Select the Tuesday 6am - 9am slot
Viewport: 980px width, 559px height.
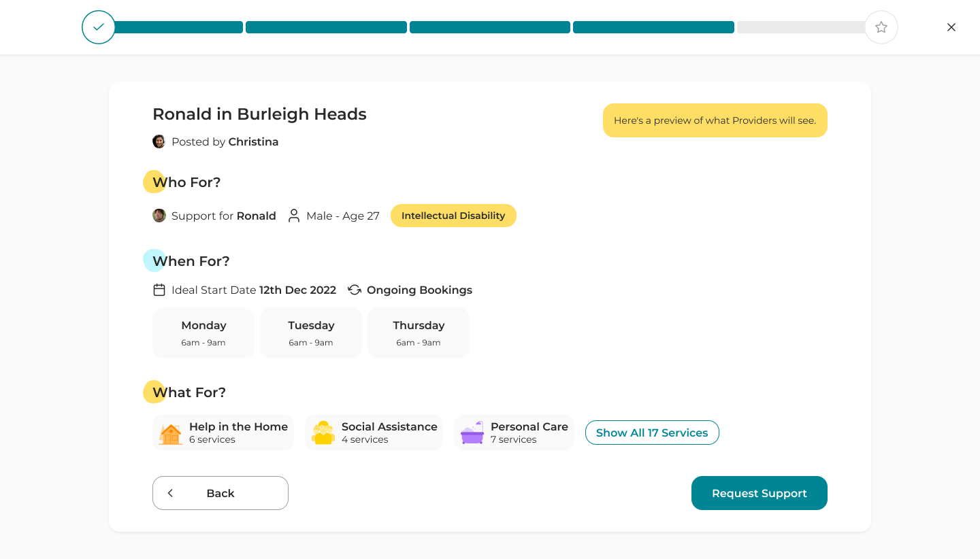click(x=311, y=333)
